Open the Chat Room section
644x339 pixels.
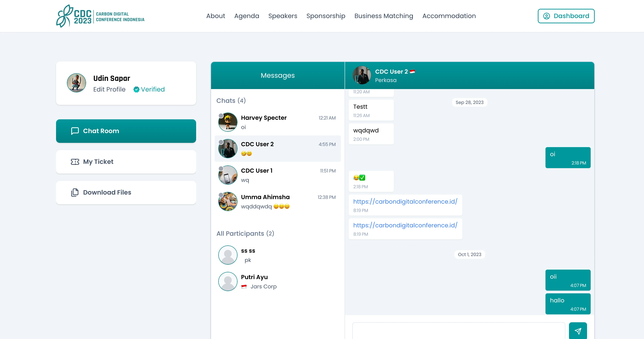[x=126, y=131]
